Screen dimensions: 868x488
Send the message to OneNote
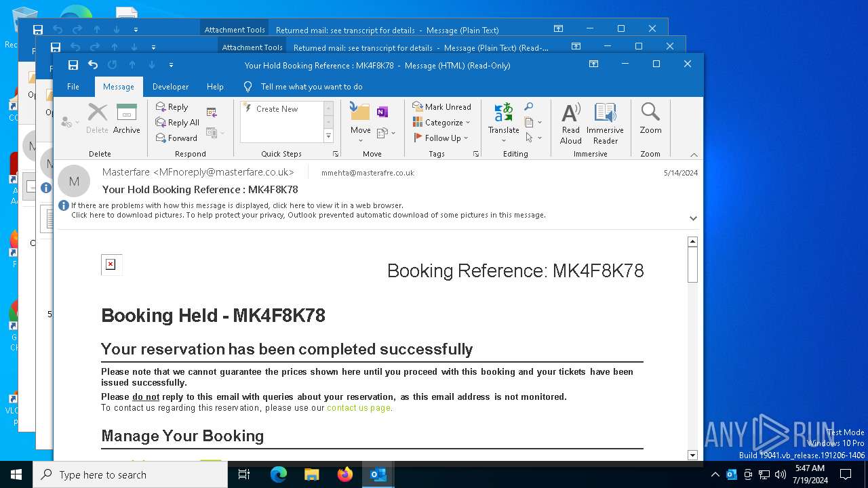382,112
